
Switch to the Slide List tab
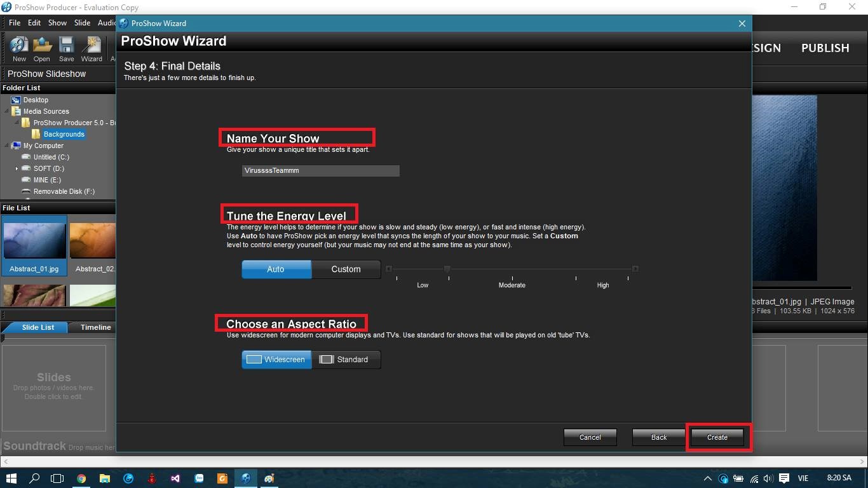(38, 327)
